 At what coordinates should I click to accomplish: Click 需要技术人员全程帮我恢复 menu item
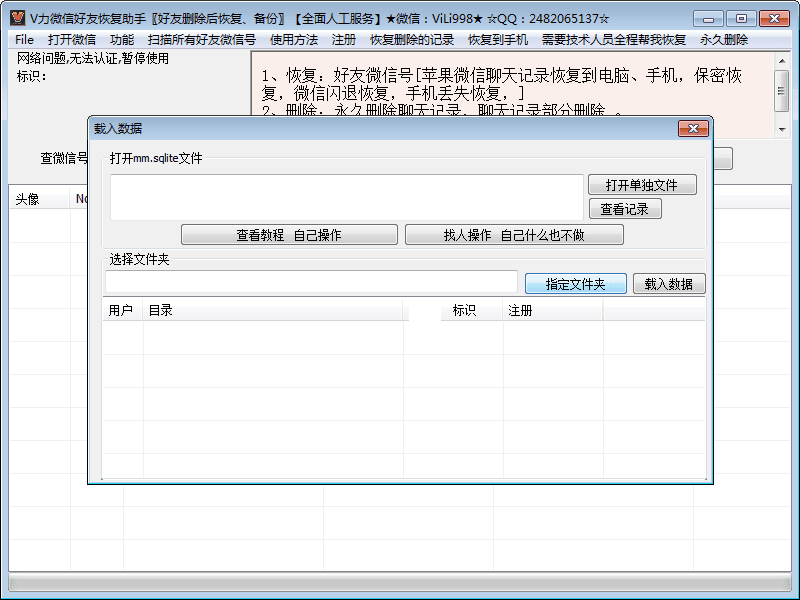(614, 40)
